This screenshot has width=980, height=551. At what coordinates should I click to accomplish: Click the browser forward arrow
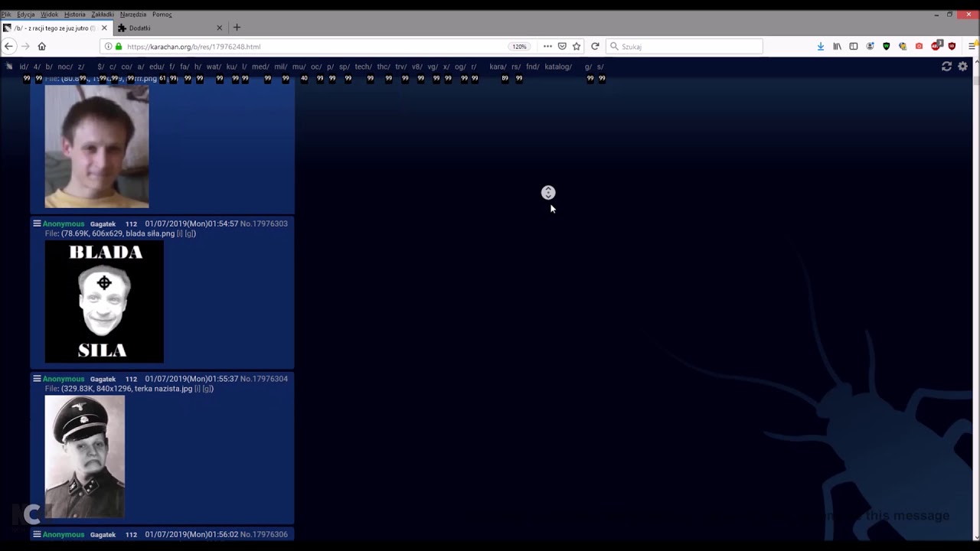point(25,47)
